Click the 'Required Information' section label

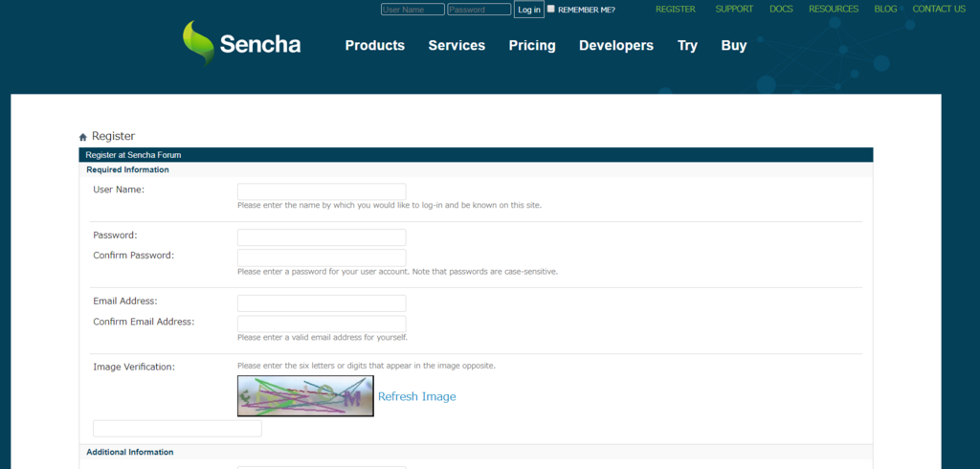click(x=127, y=169)
